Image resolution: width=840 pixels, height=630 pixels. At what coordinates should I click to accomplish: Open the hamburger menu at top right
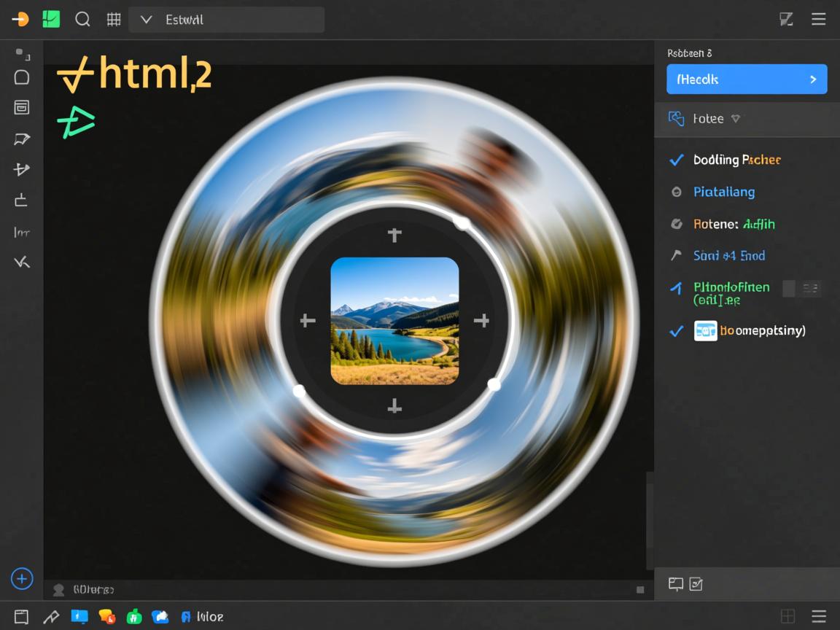point(819,20)
